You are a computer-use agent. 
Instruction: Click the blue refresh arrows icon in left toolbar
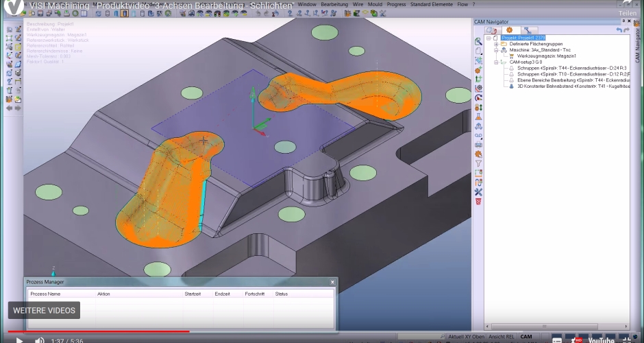9,73
